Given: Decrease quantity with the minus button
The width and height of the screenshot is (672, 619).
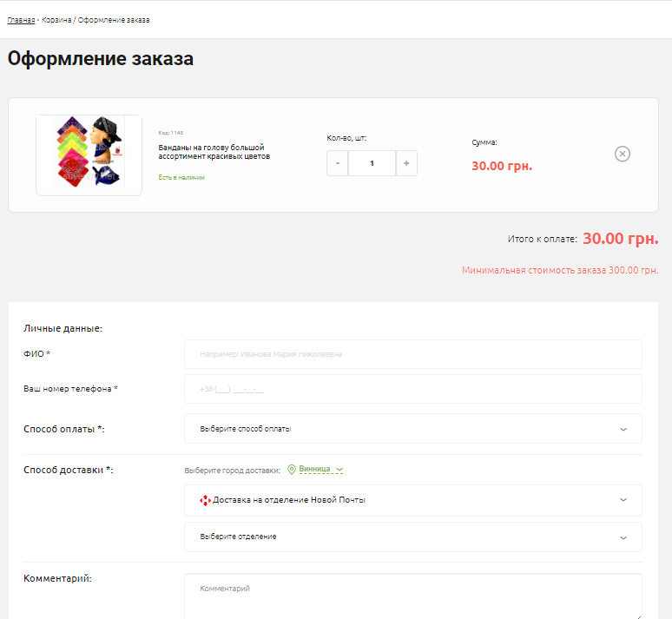Looking at the screenshot, I should point(338,163).
